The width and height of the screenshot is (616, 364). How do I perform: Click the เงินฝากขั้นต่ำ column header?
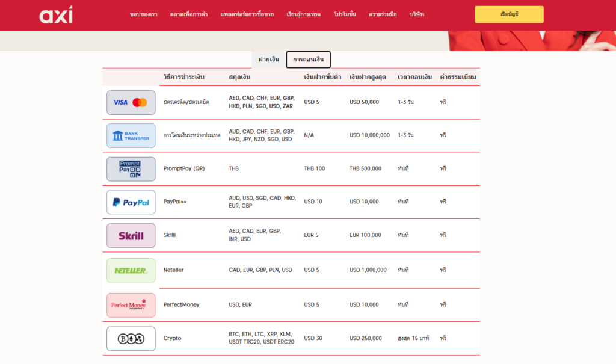click(322, 77)
